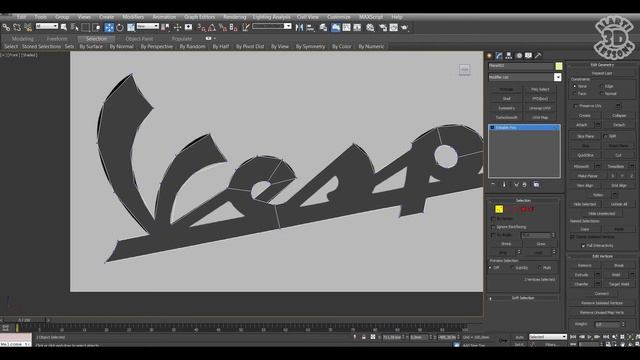
Task: Open the selection filter dropdown in toolbar
Action: 47,26
